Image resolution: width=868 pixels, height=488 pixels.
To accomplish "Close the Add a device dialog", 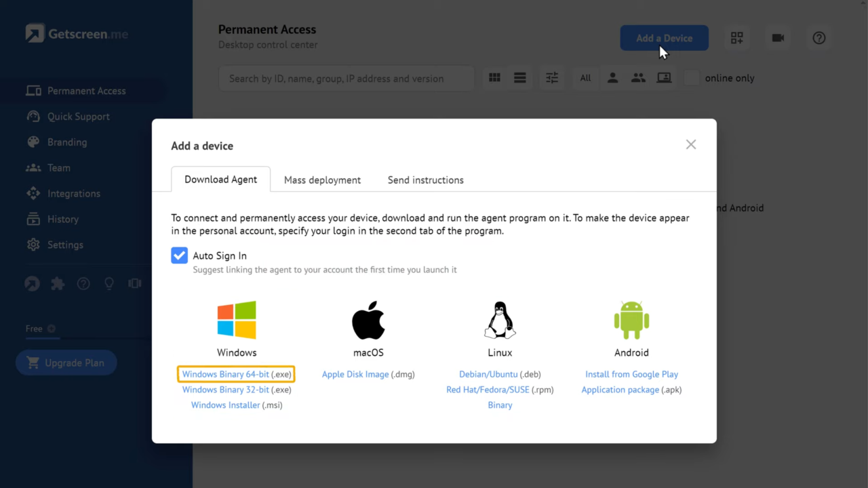I will [x=691, y=144].
